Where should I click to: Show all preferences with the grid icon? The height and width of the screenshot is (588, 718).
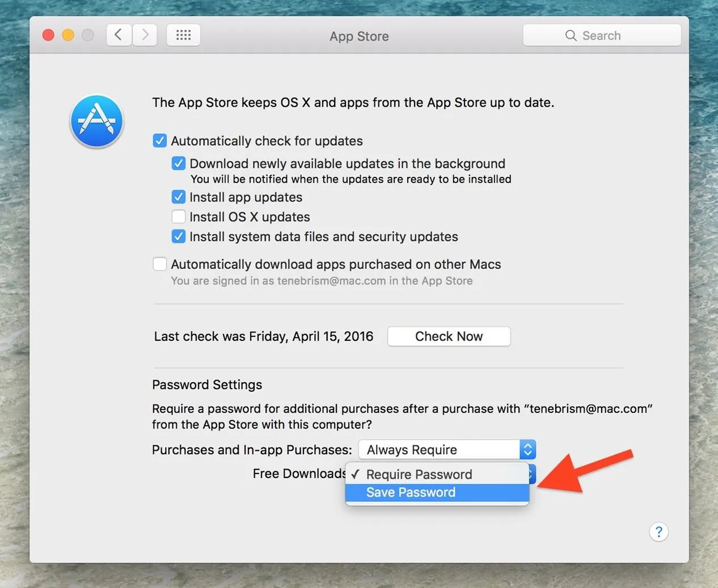point(183,35)
